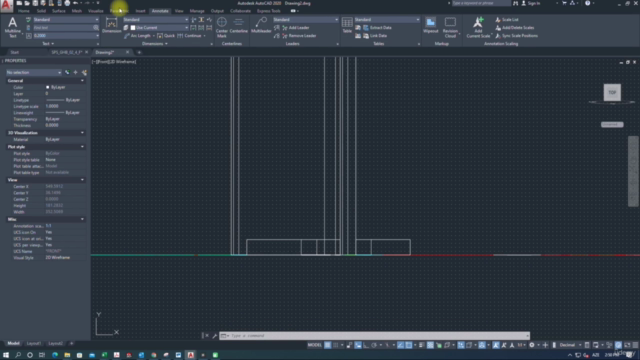Toggle snap mode in status bar
This screenshot has width=640, height=360.
click(x=336, y=345)
